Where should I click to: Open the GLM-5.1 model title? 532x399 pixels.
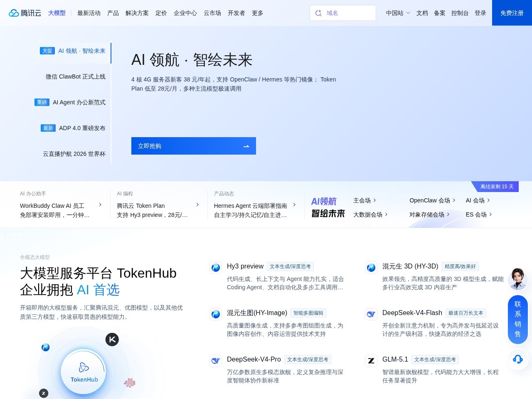tap(395, 360)
